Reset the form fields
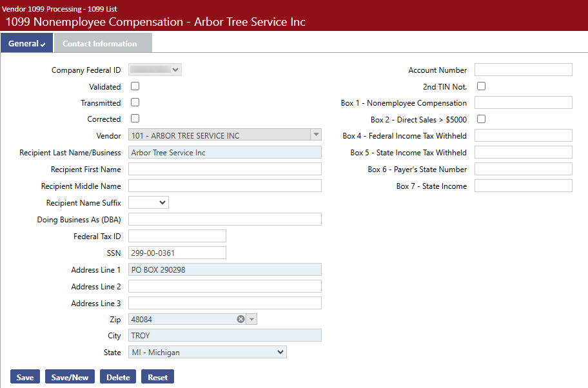This screenshot has height=388, width=588. 157,377
